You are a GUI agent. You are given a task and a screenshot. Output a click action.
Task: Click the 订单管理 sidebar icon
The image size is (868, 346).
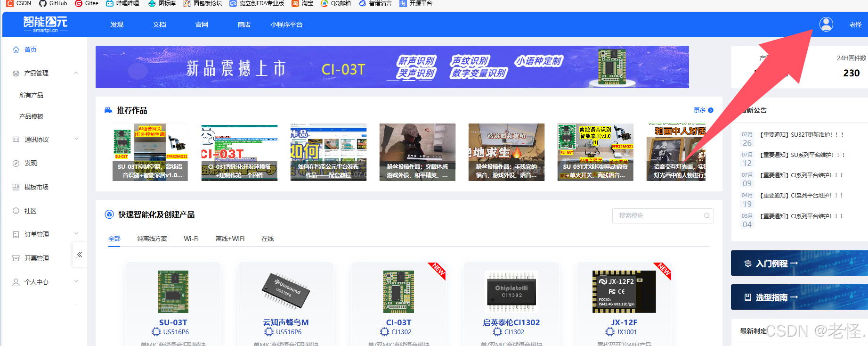coord(16,234)
